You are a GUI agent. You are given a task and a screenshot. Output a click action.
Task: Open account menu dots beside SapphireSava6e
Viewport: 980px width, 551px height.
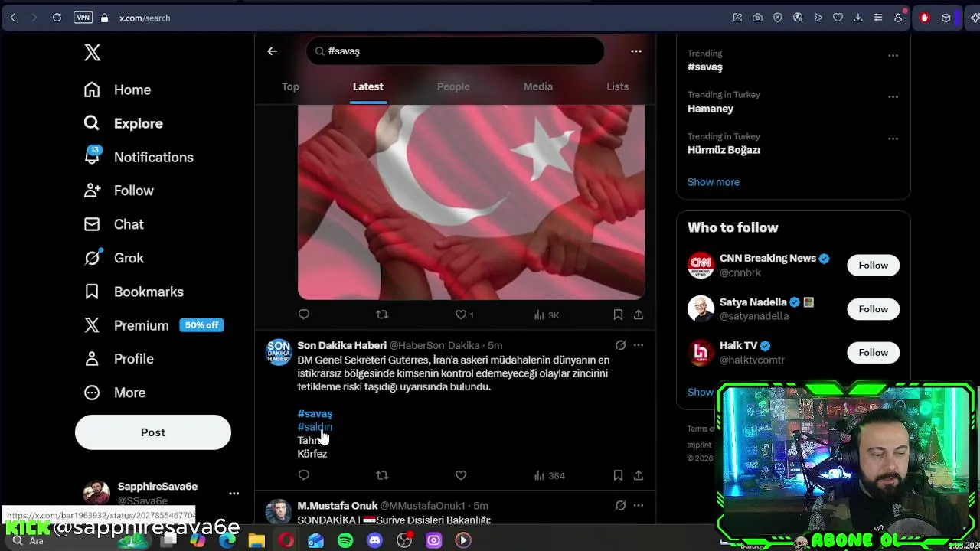[x=234, y=494]
